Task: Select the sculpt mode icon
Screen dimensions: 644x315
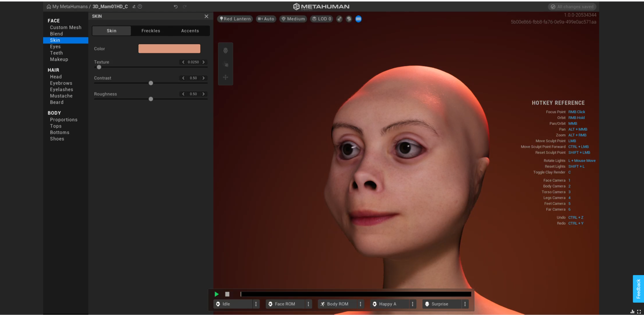Action: pyautogui.click(x=226, y=64)
